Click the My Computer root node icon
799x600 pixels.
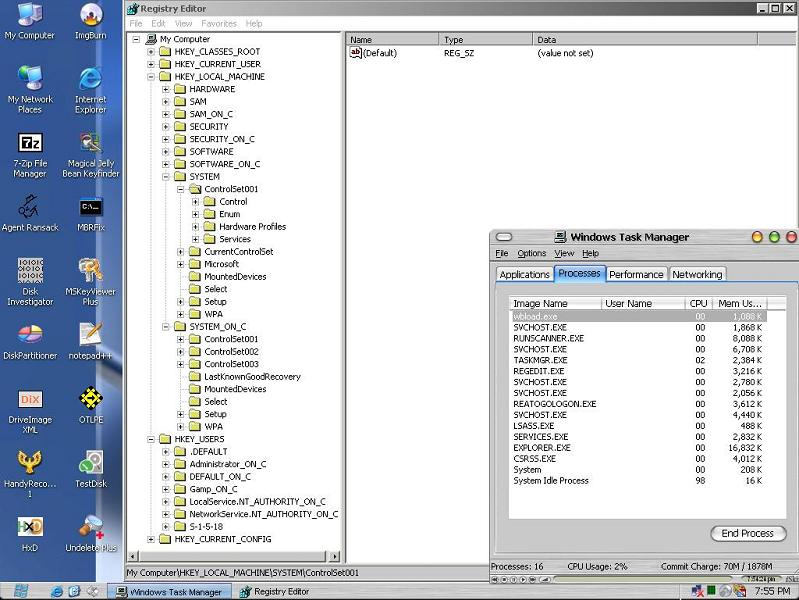[151, 39]
